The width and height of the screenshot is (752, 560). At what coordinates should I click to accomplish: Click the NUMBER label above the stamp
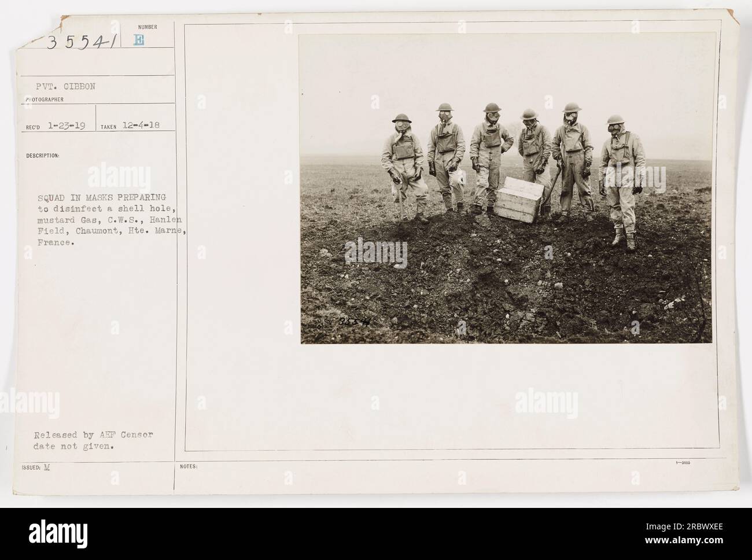pos(148,27)
